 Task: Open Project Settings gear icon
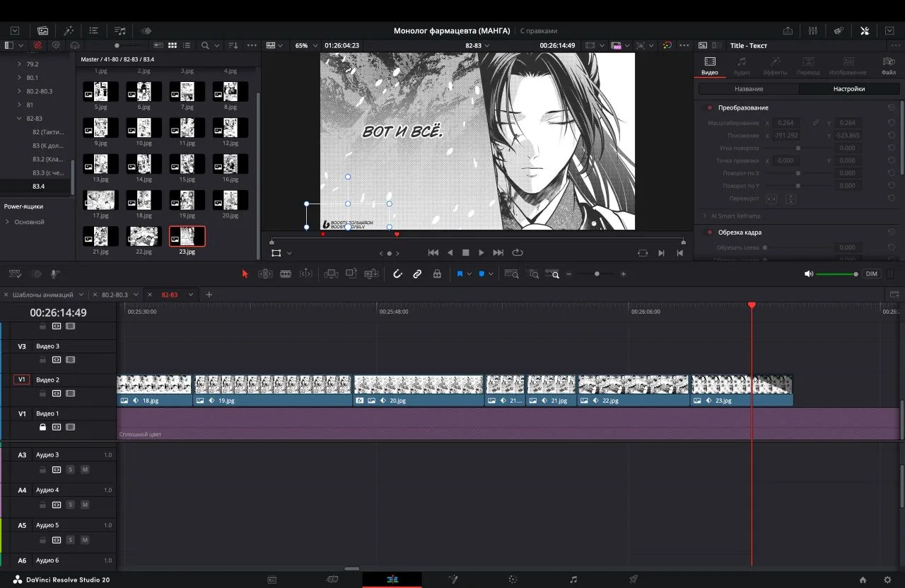pyautogui.click(x=888, y=580)
